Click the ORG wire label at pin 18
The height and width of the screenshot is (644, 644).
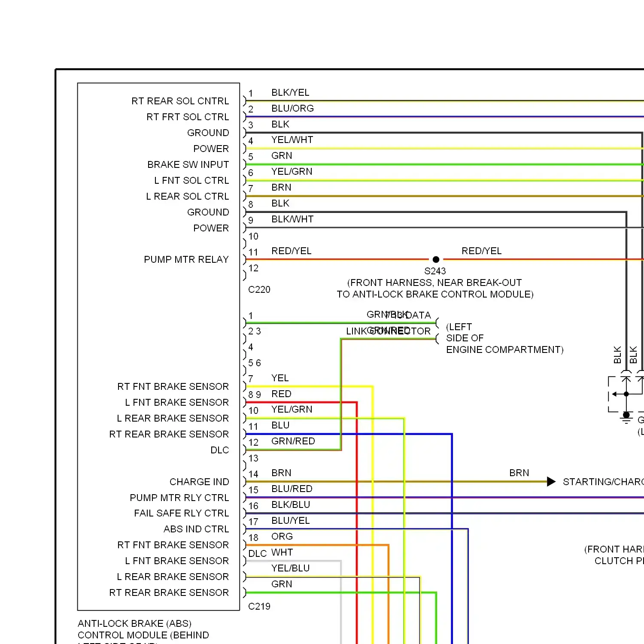pyautogui.click(x=282, y=536)
